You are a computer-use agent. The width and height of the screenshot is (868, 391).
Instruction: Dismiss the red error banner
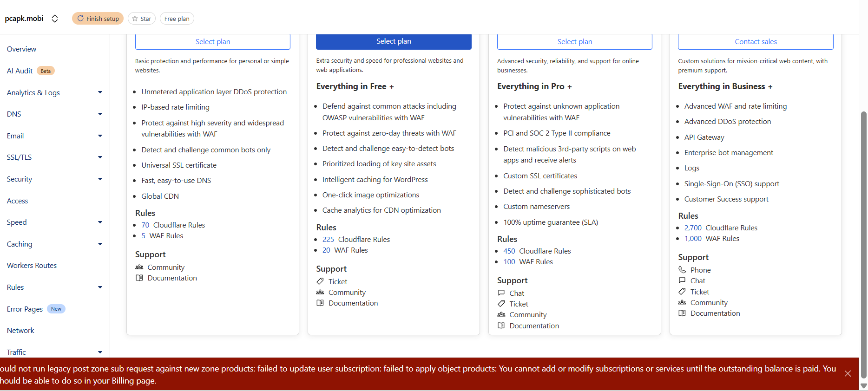(x=848, y=374)
